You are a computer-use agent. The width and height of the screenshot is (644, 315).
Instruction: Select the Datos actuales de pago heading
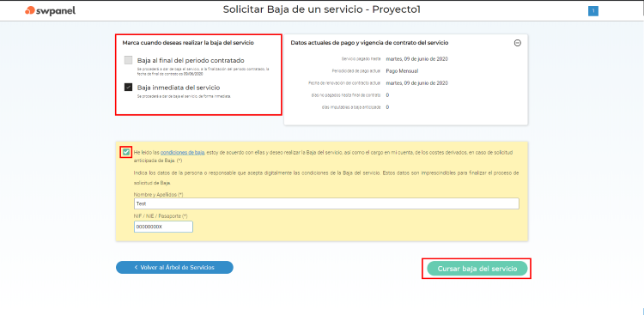369,43
